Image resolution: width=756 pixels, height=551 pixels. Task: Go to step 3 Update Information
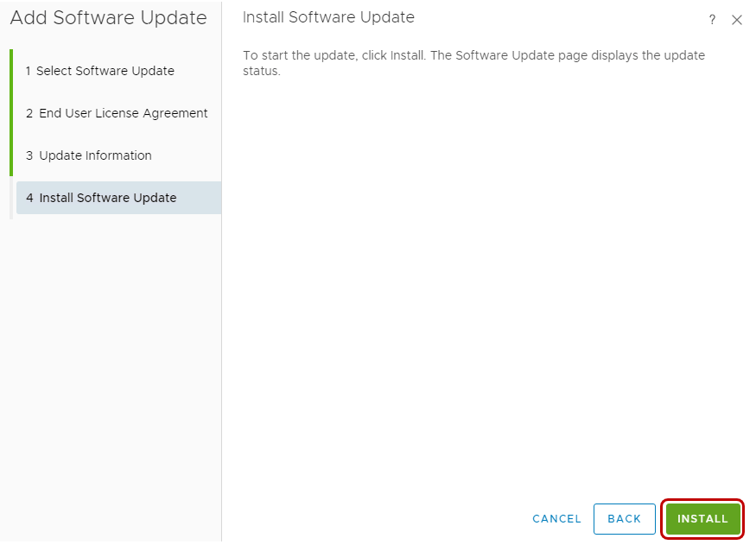pyautogui.click(x=90, y=155)
